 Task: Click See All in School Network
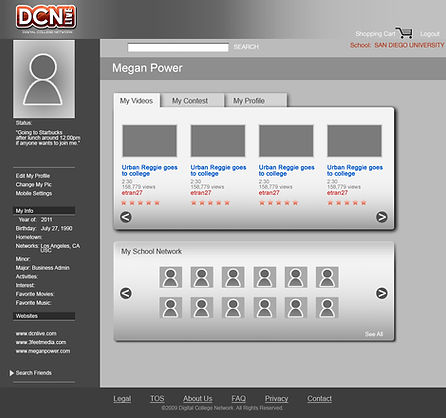[374, 334]
